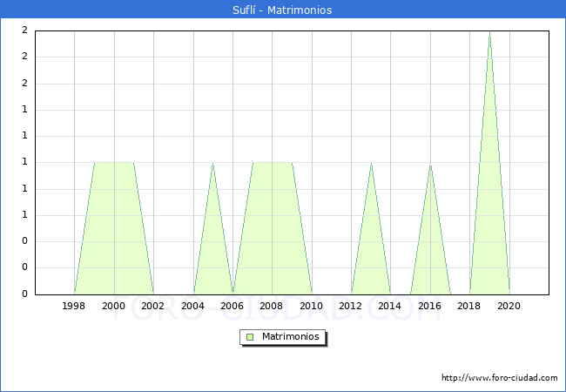Image resolution: width=566 pixels, height=392 pixels.
Task: Select the 2002 x-axis label
Action: [152, 306]
